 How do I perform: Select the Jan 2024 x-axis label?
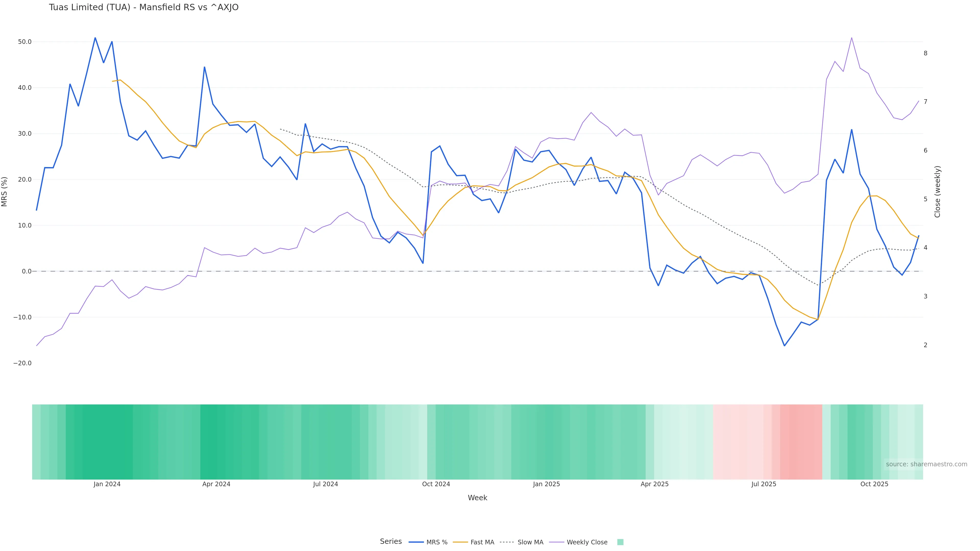107,484
